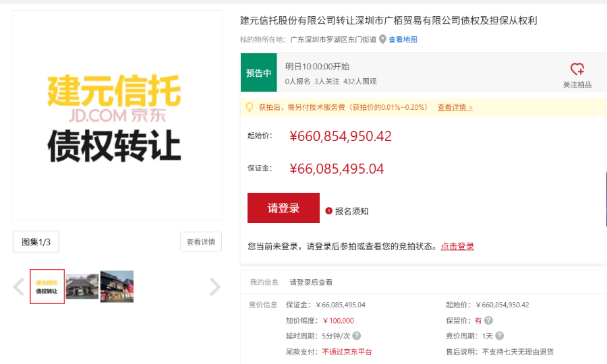Click the lightbulb tip icon in yellow notice bar
The width and height of the screenshot is (607, 364).
(250, 107)
